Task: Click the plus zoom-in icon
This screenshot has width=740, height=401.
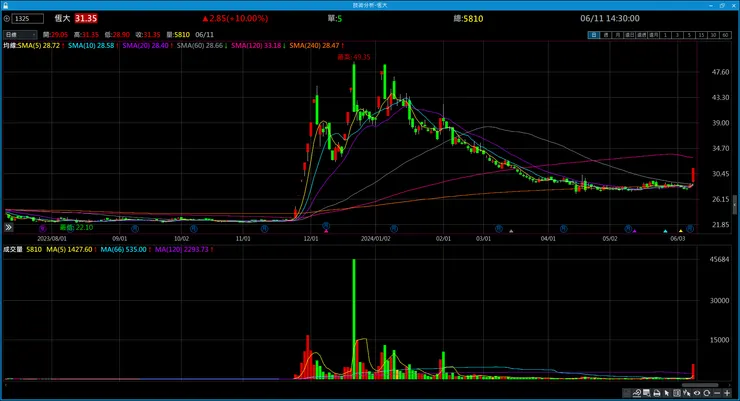Action: click(727, 393)
